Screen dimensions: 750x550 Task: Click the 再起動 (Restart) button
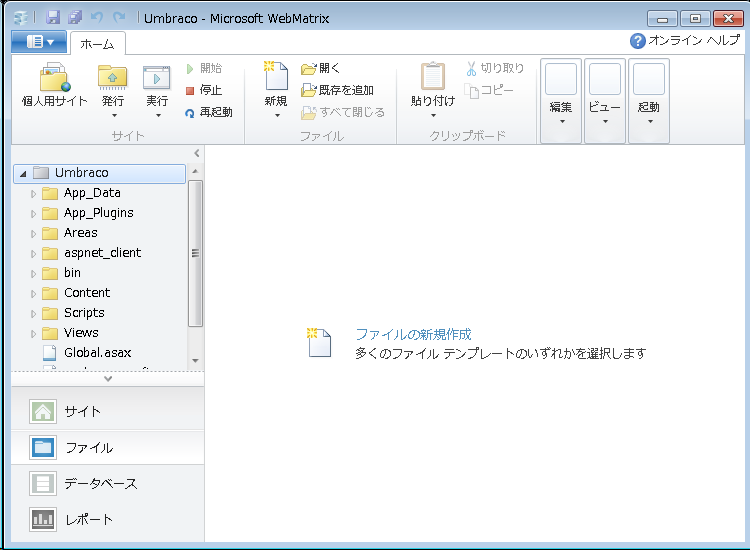[209, 112]
